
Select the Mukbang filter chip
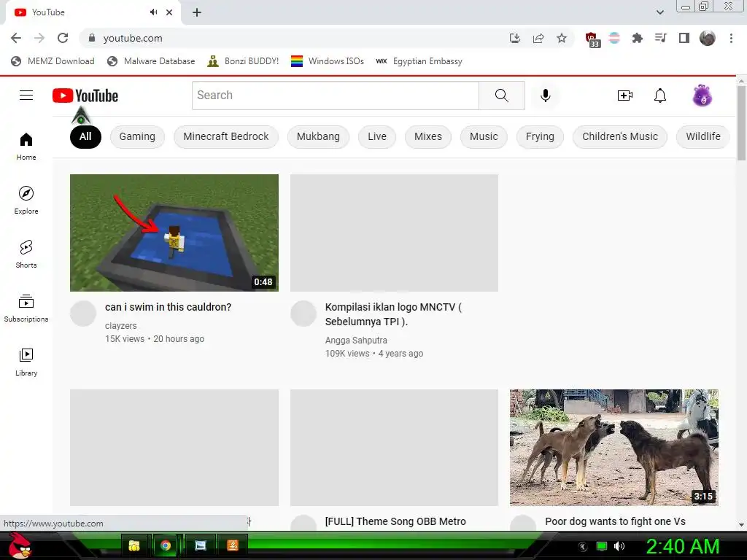318,136
